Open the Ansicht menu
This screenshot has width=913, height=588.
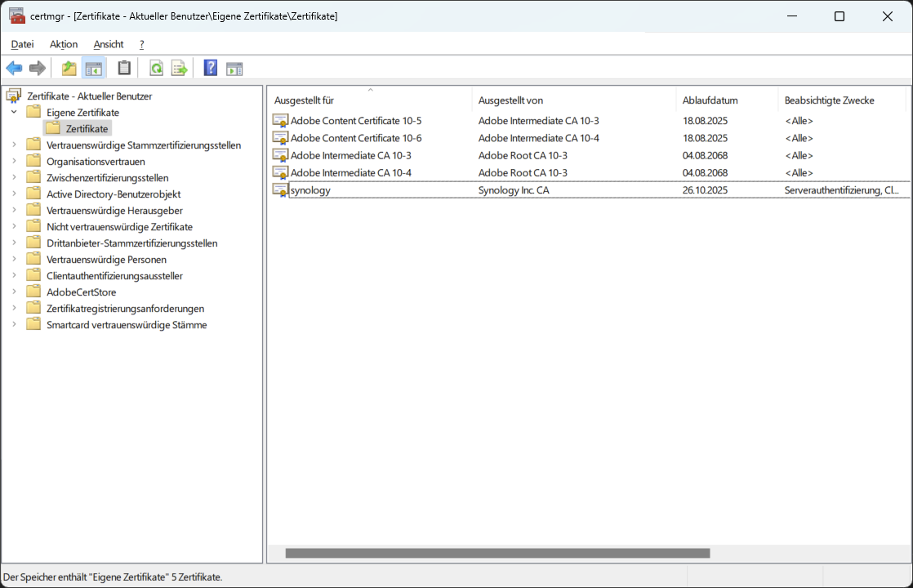point(109,44)
